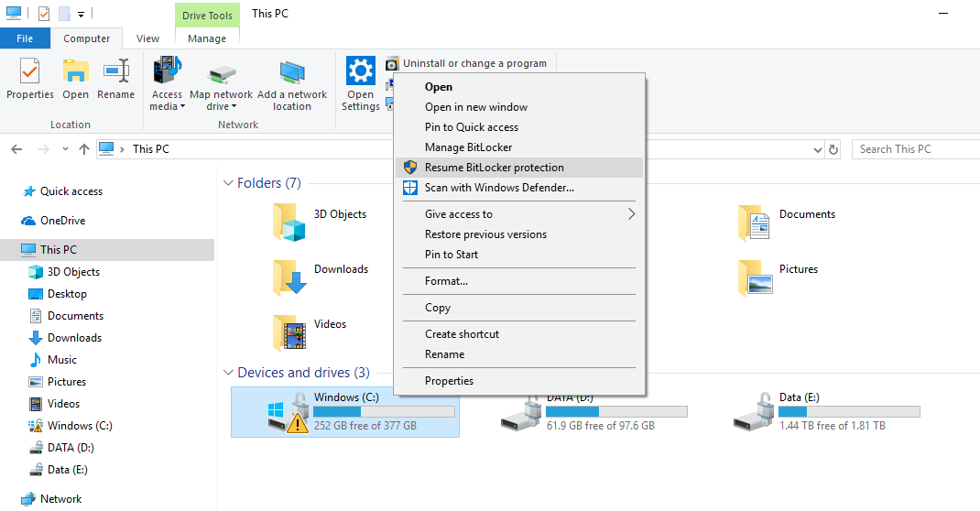Viewport: 980px width, 511px height.
Task: Open the address bar history dropdown
Action: click(818, 149)
